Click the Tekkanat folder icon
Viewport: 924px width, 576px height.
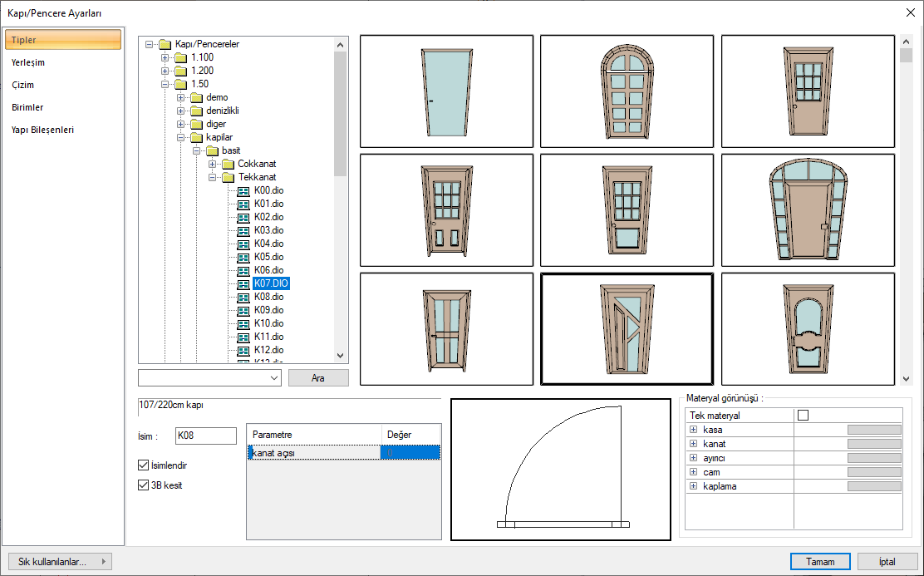point(228,177)
